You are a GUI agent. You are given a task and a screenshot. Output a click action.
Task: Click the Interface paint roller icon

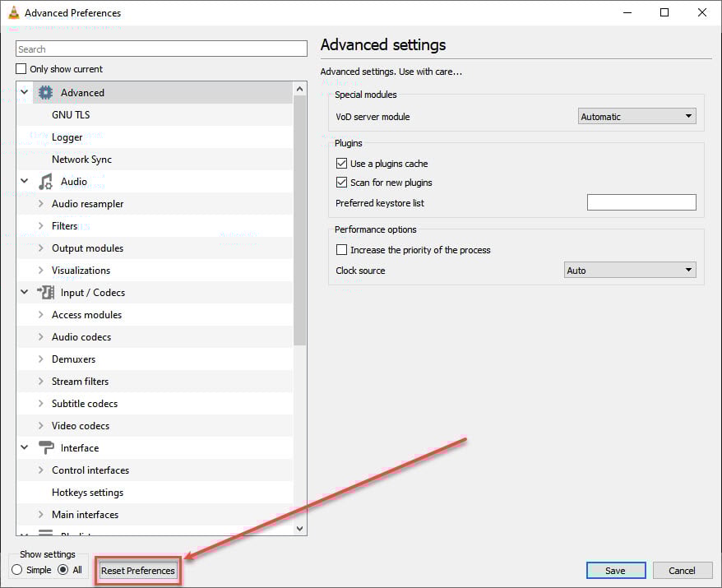45,447
